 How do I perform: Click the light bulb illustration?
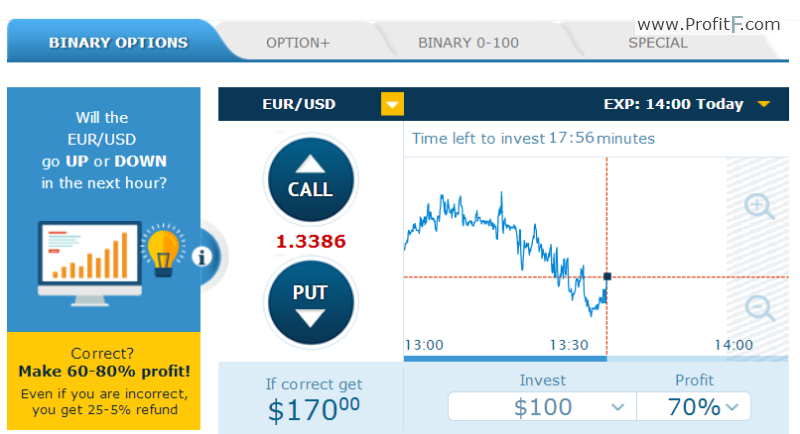coord(163,251)
